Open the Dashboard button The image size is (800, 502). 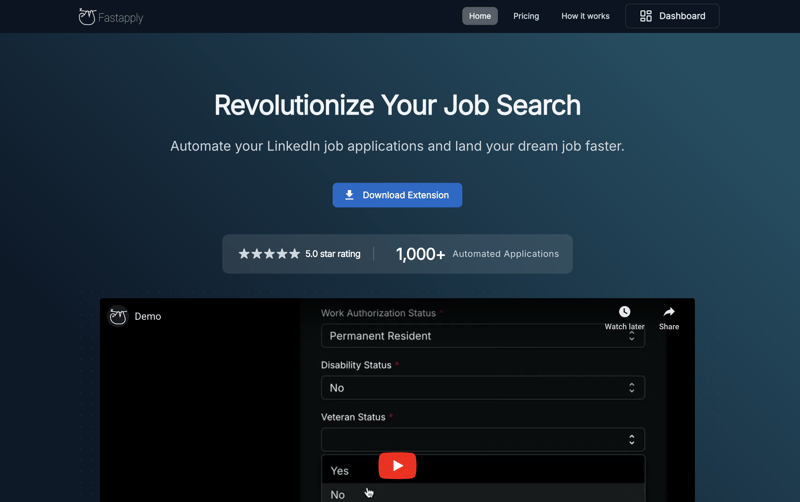[x=672, y=16]
